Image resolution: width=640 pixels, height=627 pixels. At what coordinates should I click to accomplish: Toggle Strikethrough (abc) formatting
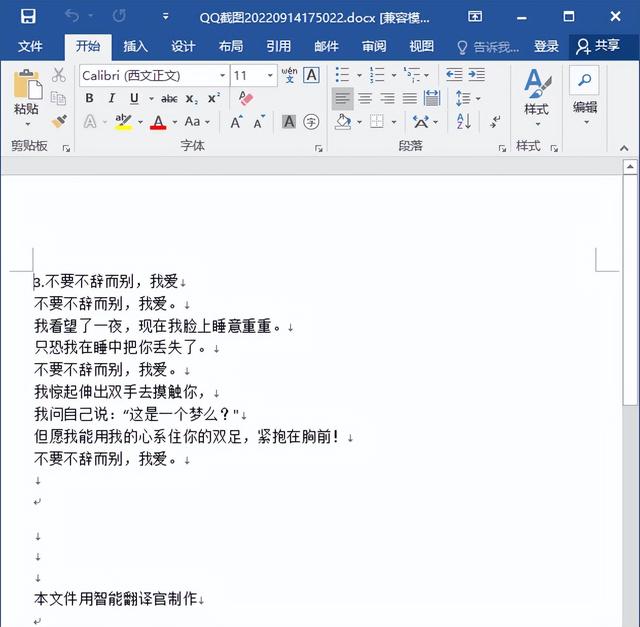coord(169,98)
